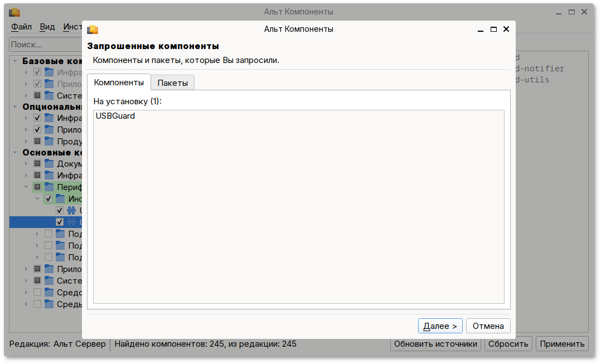The width and height of the screenshot is (601, 364).
Task: Click the Проду folder icon
Action: 49,141
